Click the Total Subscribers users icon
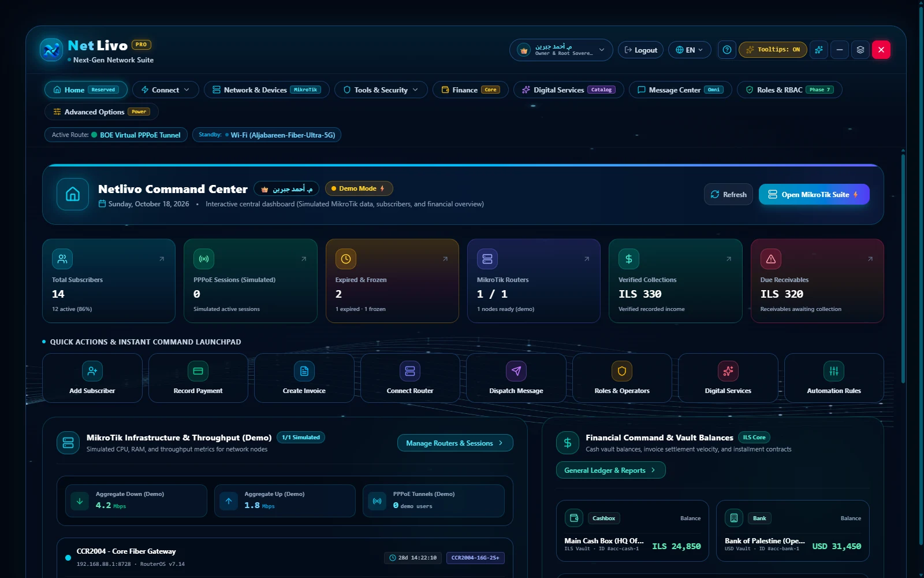 click(62, 259)
